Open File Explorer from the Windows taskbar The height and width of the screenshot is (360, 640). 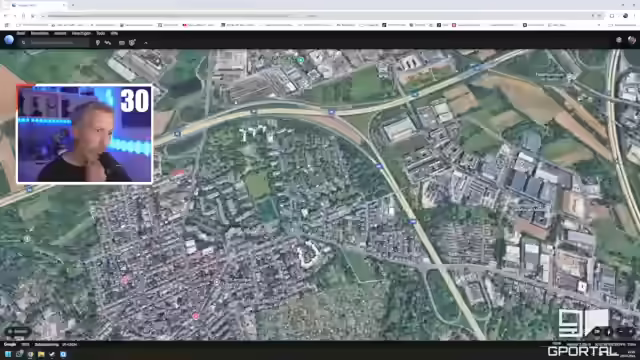(x=41, y=354)
